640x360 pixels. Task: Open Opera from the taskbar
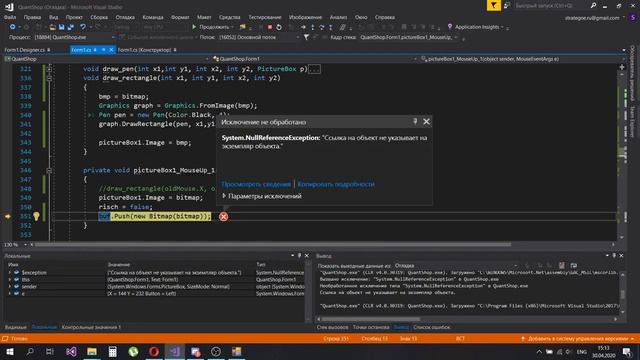coord(153,351)
